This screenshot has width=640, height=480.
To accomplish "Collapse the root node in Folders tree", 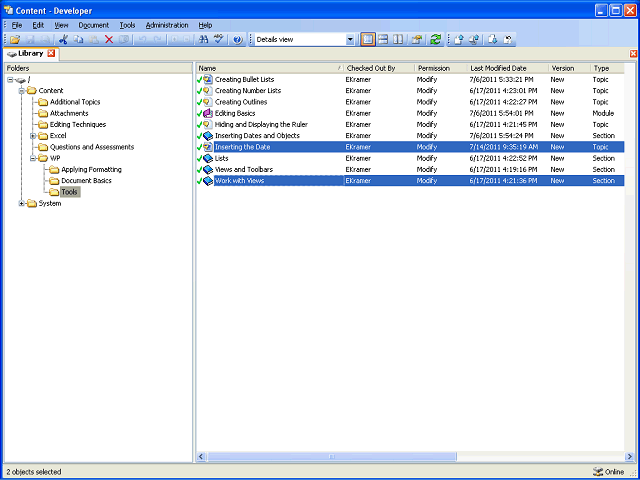I will point(10,80).
